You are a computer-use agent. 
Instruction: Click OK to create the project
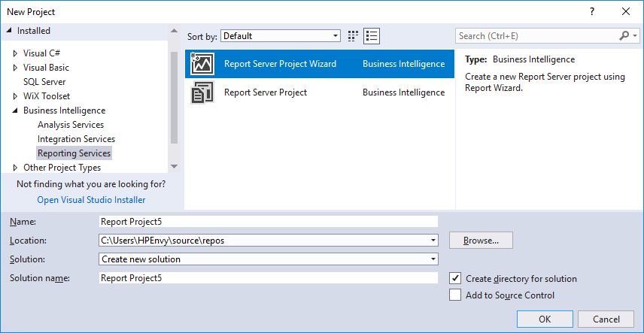545,319
